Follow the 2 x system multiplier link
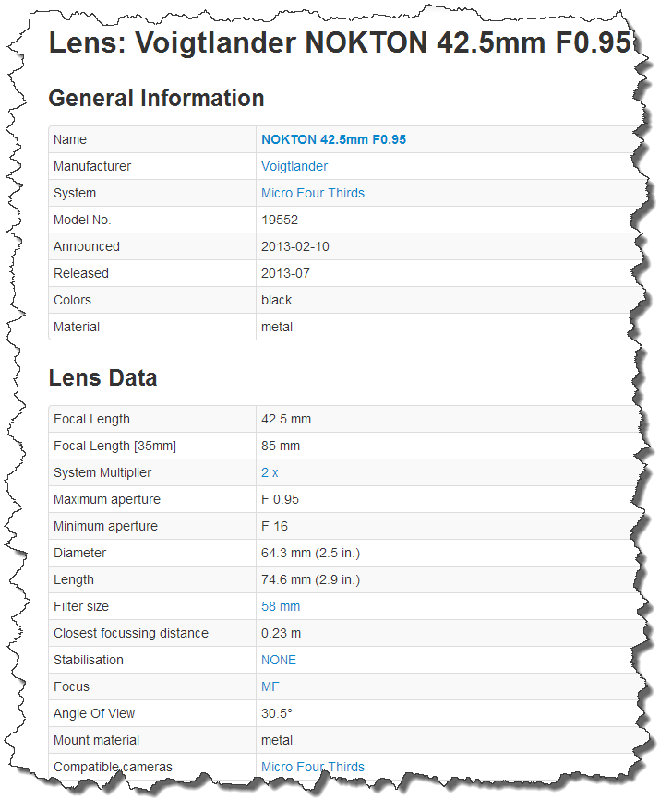The image size is (672, 811). click(x=270, y=472)
